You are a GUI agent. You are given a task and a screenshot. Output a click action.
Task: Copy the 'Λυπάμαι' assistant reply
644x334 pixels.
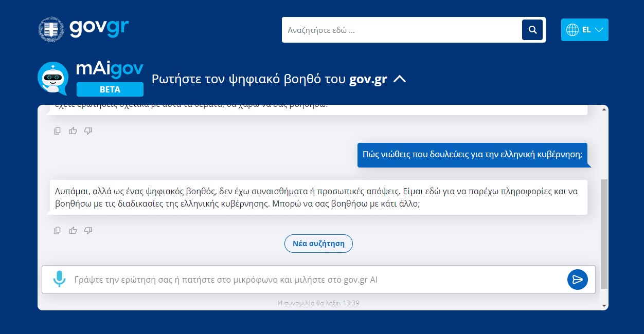[58, 231]
